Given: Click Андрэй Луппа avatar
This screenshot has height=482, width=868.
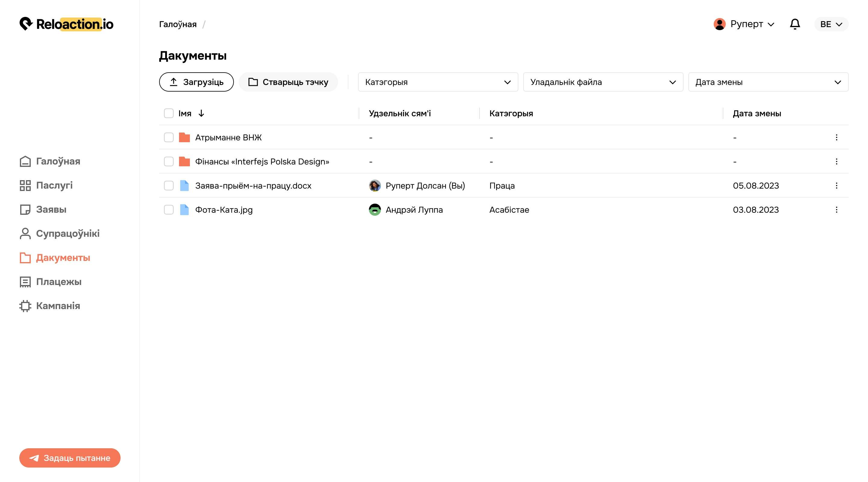Looking at the screenshot, I should [375, 210].
